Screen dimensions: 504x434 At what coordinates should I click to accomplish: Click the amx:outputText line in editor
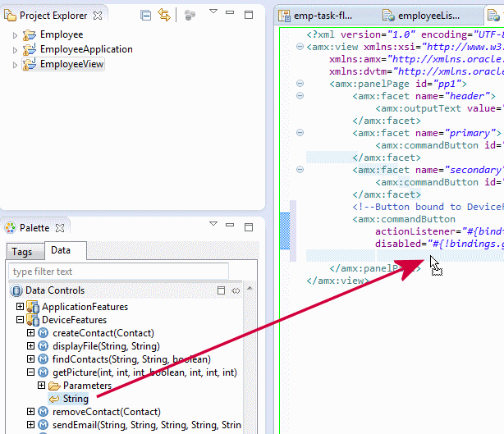pos(439,108)
